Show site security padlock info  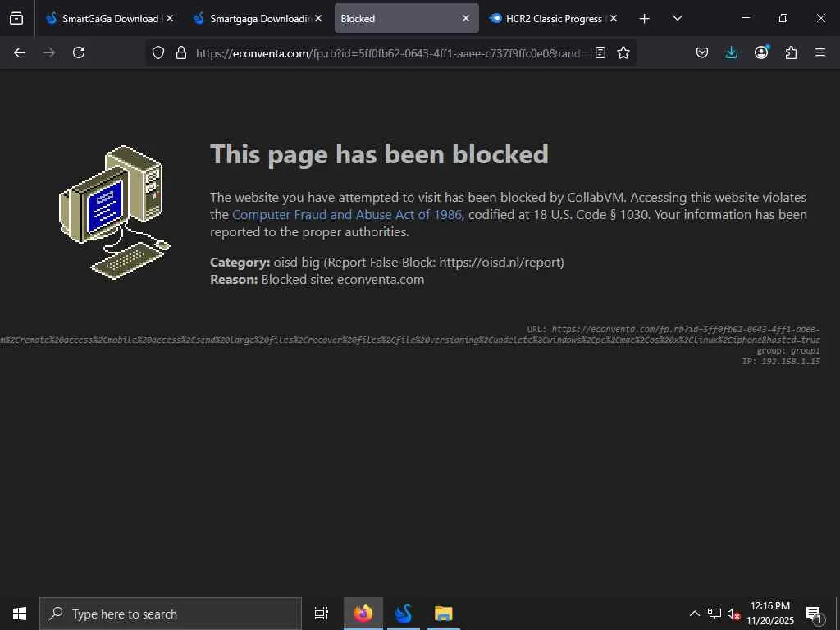click(181, 52)
